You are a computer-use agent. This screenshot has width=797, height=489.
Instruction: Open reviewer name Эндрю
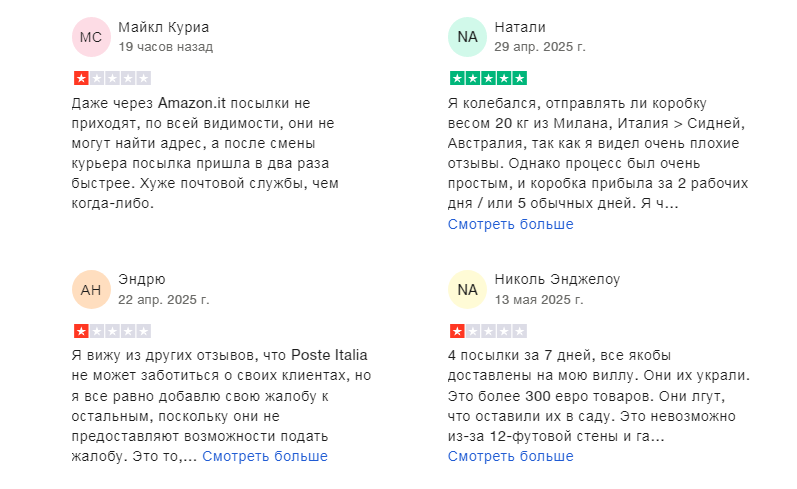[142, 279]
